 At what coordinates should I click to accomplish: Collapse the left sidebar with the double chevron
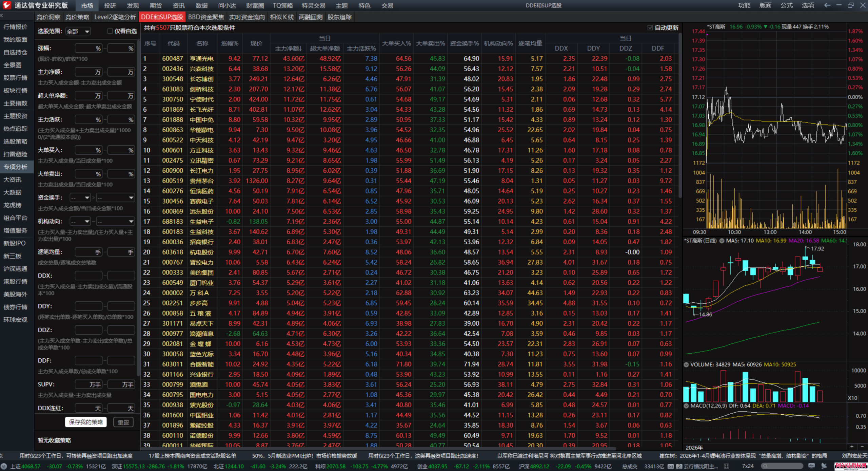2,16
